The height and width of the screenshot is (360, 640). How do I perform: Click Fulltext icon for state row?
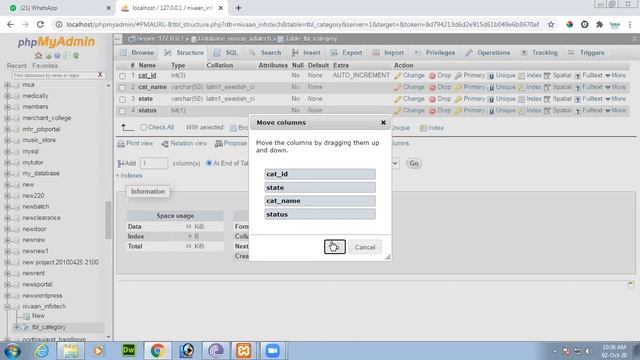(x=578, y=99)
